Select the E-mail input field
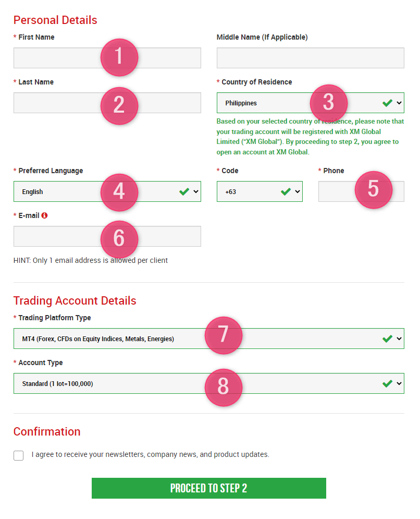Screen dimensions: 420x519 pos(107,236)
